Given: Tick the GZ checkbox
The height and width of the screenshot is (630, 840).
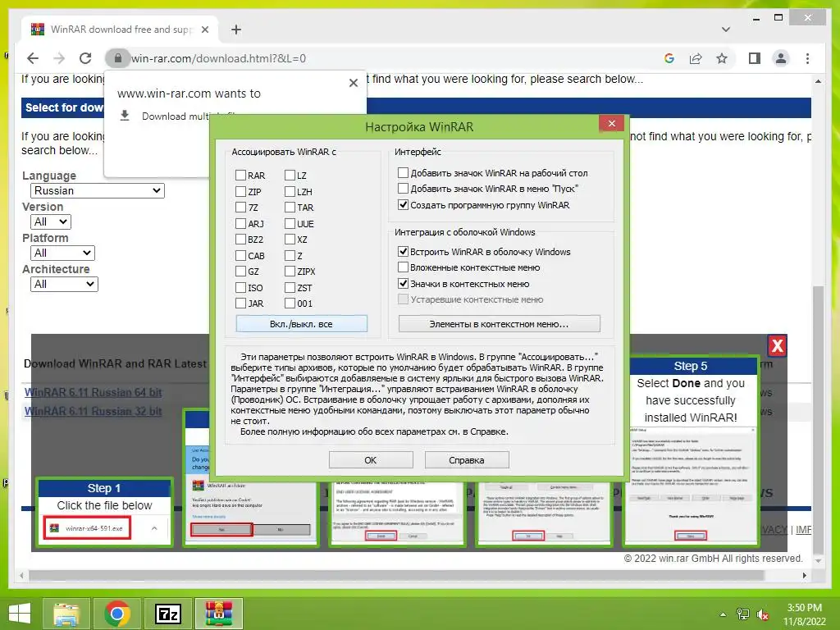Looking at the screenshot, I should (x=240, y=272).
